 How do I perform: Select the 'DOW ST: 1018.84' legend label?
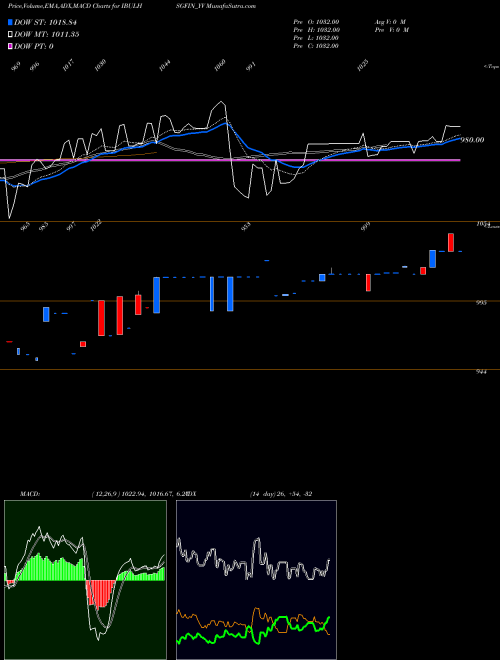click(45, 22)
